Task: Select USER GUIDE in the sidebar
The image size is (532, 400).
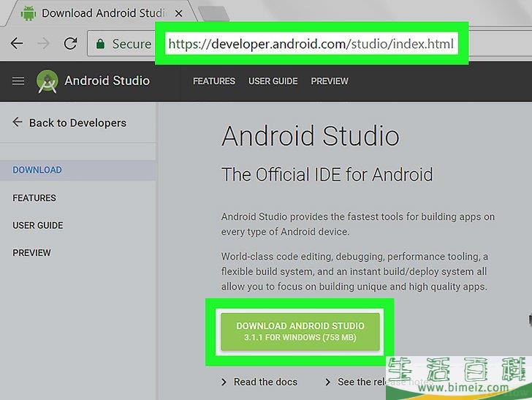Action: (x=38, y=225)
